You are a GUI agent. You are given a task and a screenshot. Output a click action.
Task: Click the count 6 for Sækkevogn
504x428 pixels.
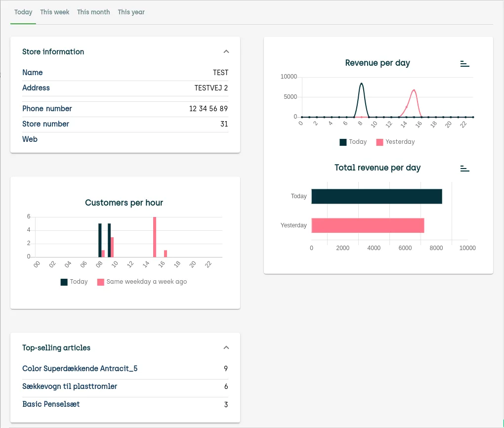point(226,386)
